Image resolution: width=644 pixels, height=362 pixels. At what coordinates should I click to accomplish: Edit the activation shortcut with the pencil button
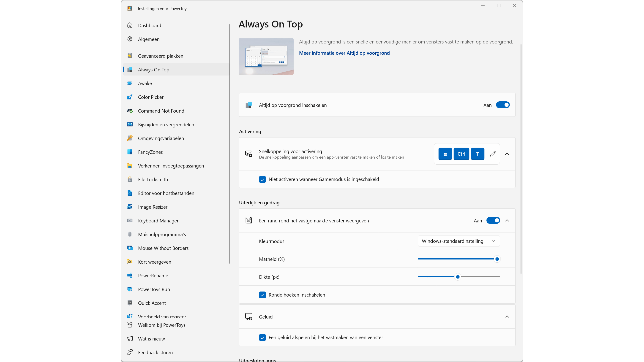point(493,154)
